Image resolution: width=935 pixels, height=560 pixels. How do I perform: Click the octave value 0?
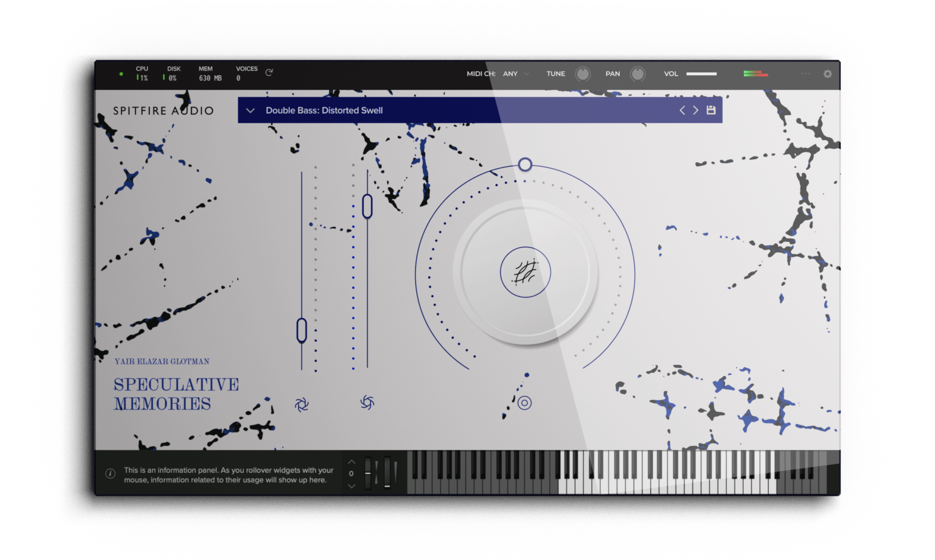[x=351, y=474]
